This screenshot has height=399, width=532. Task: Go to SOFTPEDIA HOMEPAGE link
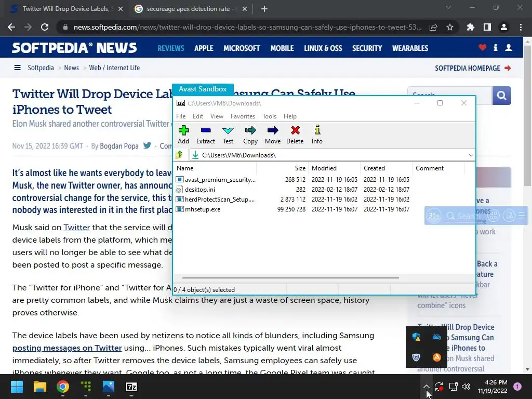point(473,68)
